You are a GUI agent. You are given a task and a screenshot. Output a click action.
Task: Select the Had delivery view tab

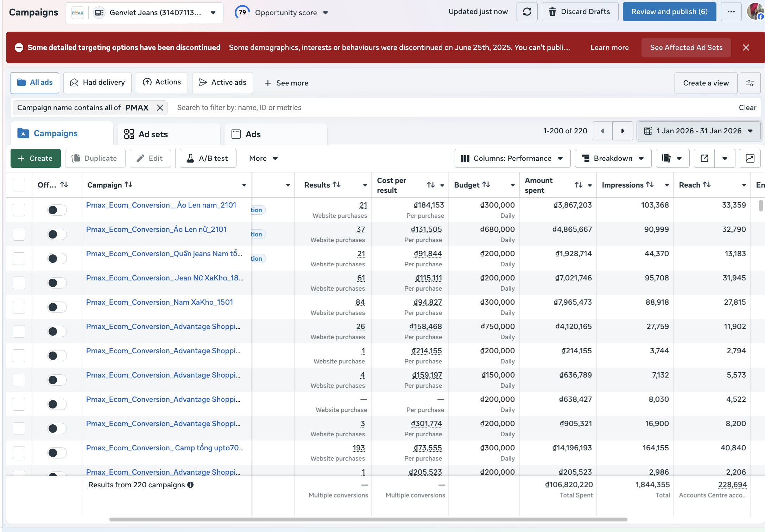(97, 83)
